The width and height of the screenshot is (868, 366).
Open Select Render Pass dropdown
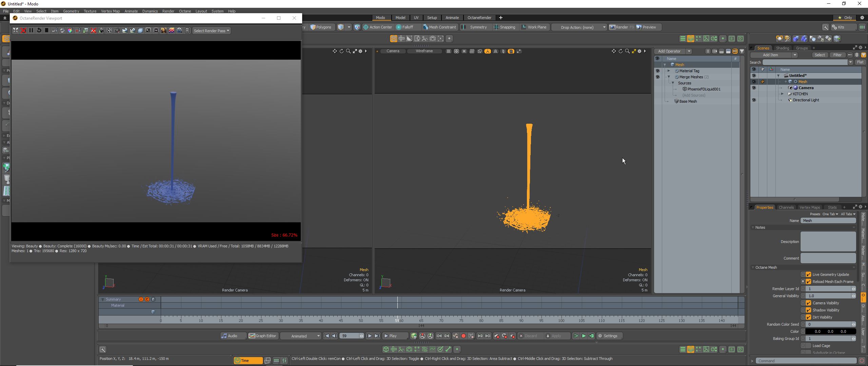point(212,30)
